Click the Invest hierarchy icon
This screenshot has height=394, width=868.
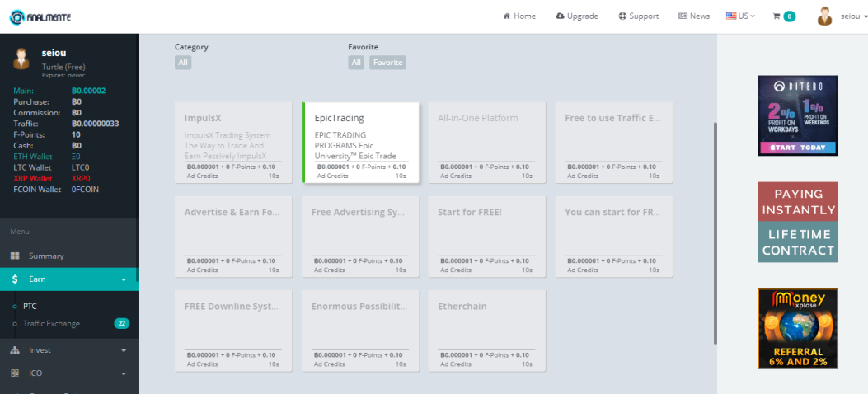[15, 350]
